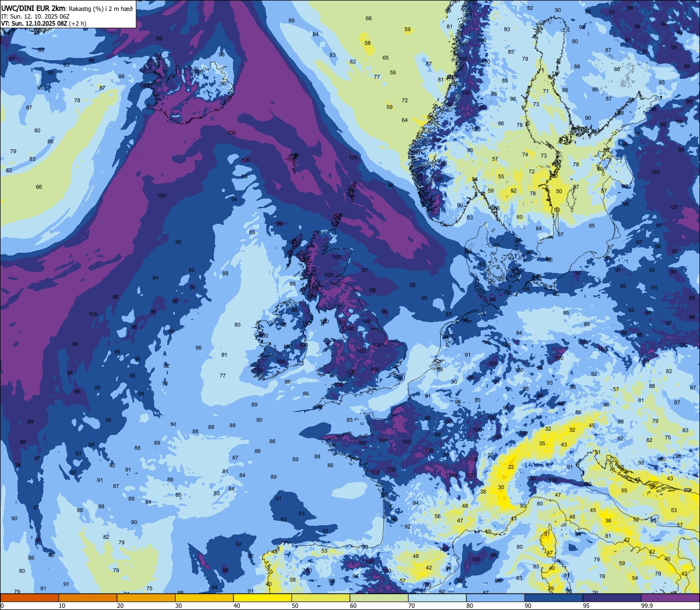700x610 pixels.
Task: Click the dark orange 0–10 legend swatch
Action: pos(30,598)
